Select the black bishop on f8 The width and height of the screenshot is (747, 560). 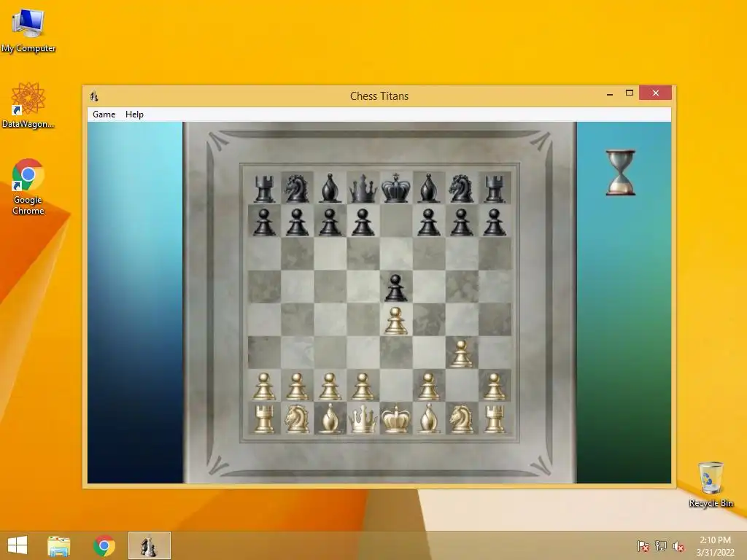tap(429, 188)
